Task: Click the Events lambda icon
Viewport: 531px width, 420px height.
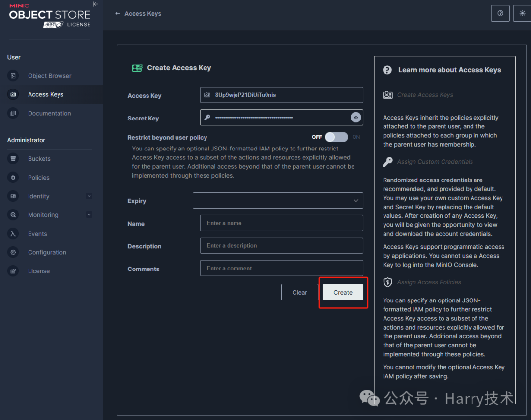Action: tap(13, 234)
